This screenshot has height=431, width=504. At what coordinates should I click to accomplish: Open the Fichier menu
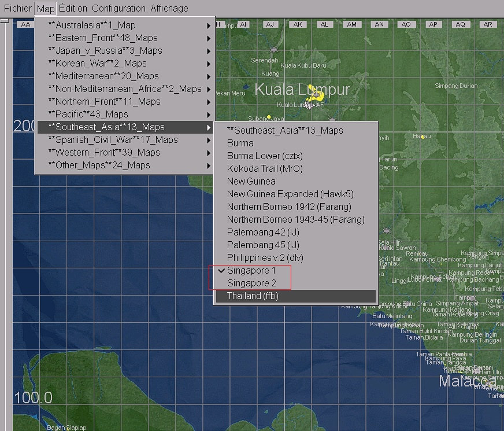pos(18,8)
